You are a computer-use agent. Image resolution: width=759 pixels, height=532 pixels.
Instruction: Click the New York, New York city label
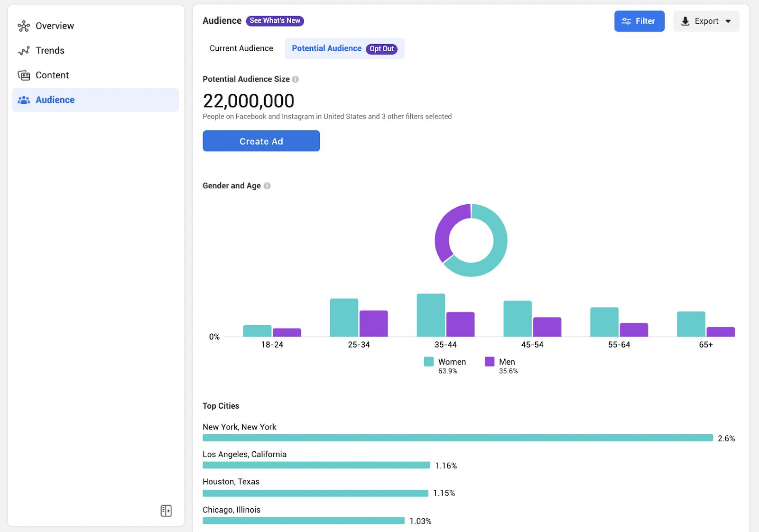pos(240,427)
